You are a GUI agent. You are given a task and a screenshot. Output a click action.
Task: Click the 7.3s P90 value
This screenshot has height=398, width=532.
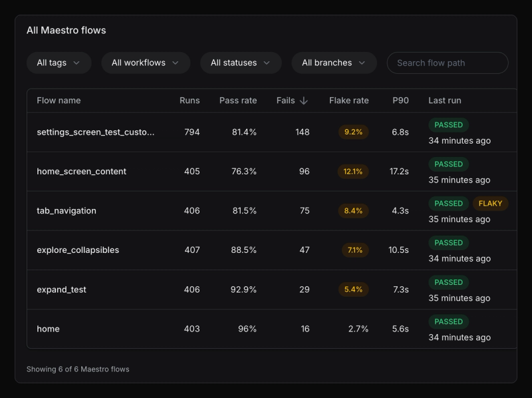tap(401, 290)
